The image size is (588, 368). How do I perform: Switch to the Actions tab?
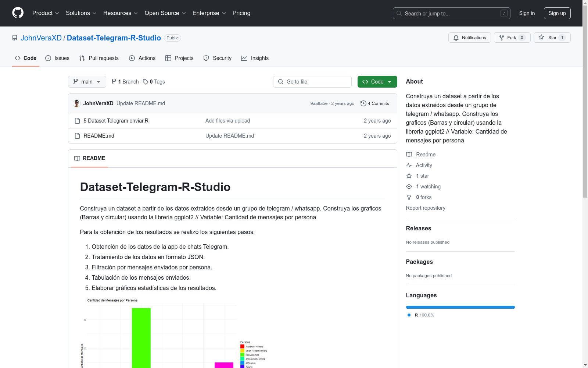tap(142, 58)
